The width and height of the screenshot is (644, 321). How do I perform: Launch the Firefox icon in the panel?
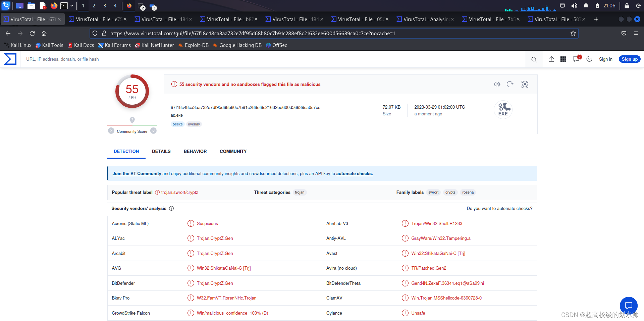click(54, 5)
